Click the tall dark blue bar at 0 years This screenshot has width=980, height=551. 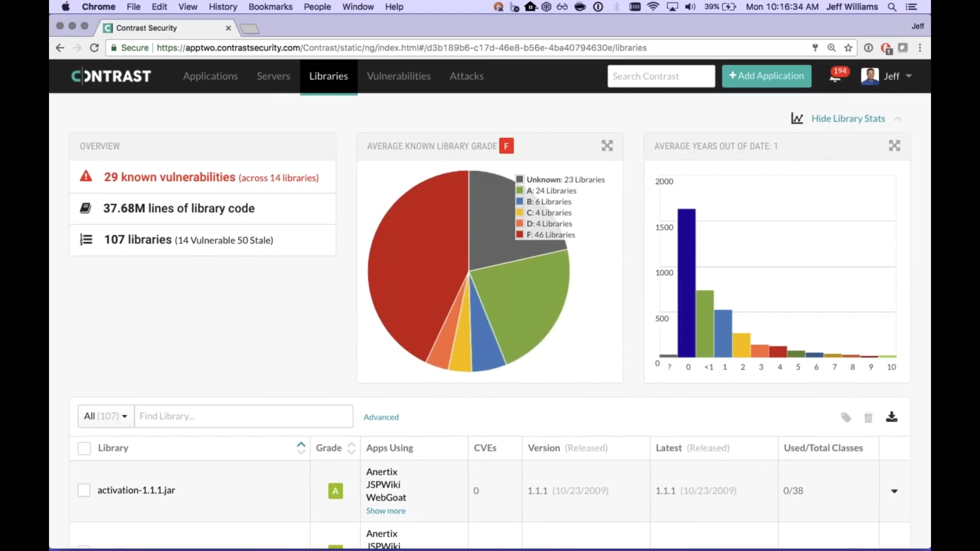point(687,283)
